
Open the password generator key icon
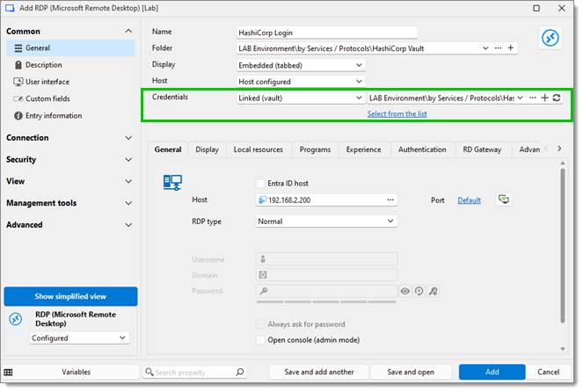[433, 291]
